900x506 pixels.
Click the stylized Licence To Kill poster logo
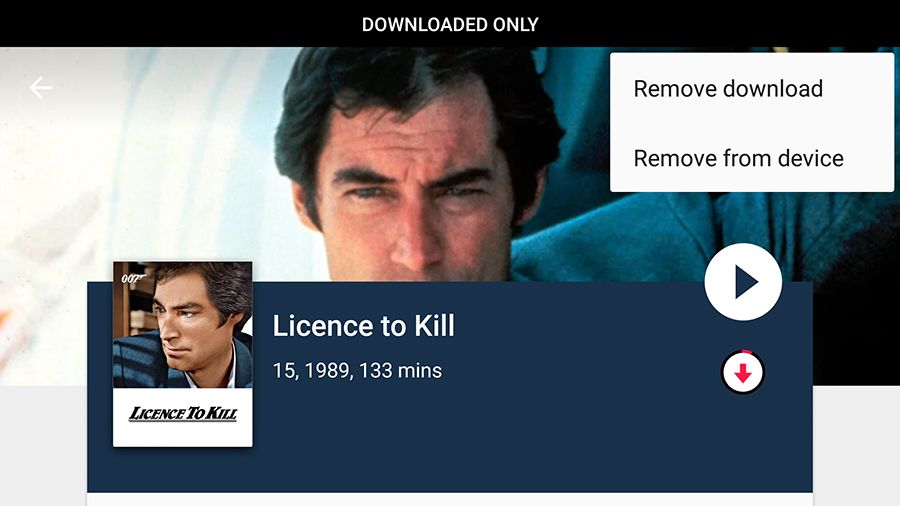click(x=183, y=414)
